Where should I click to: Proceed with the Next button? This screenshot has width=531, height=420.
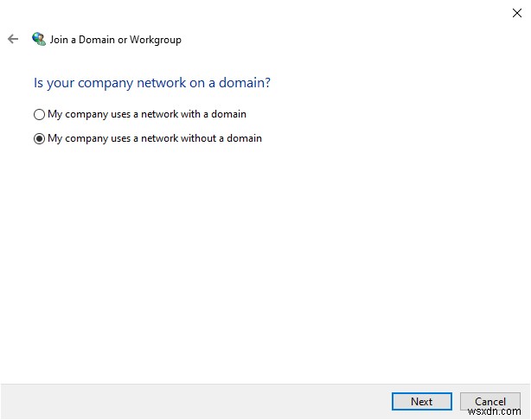(421, 401)
